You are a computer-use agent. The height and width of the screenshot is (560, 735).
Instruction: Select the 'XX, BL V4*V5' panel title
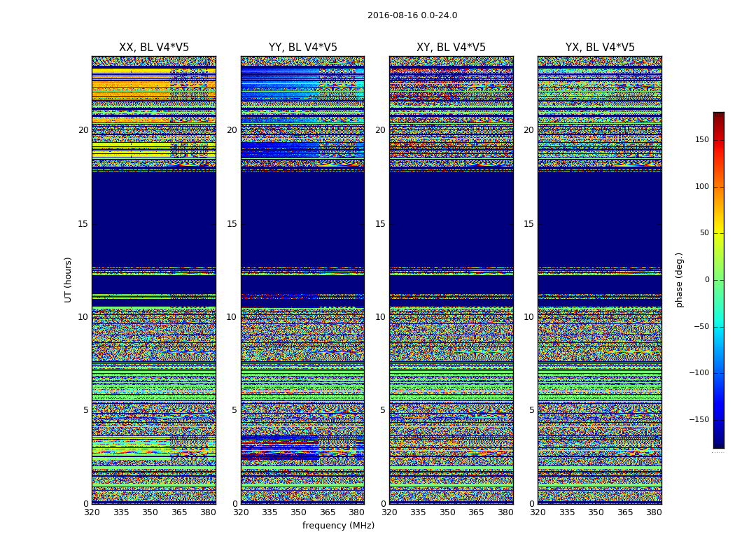point(154,48)
